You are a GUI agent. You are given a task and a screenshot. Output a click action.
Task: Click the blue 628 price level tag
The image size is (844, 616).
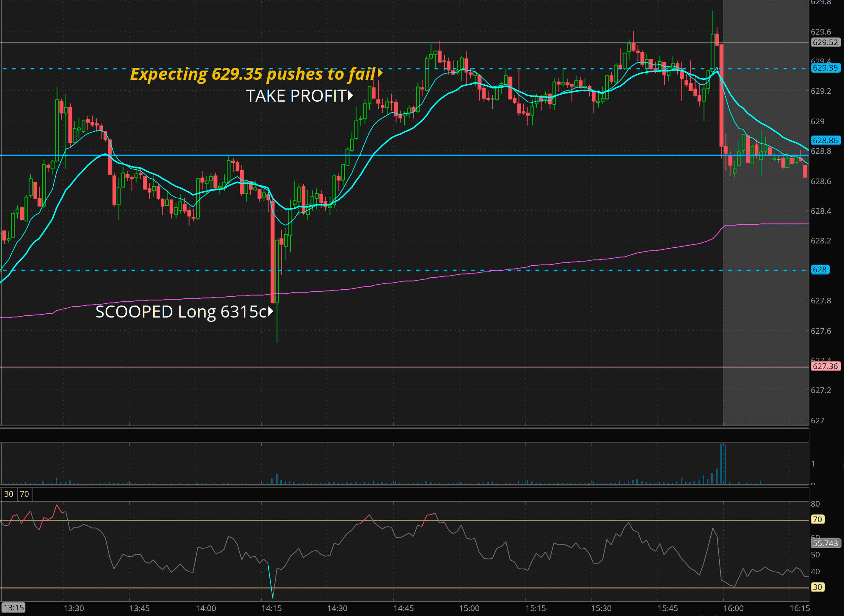click(x=819, y=270)
